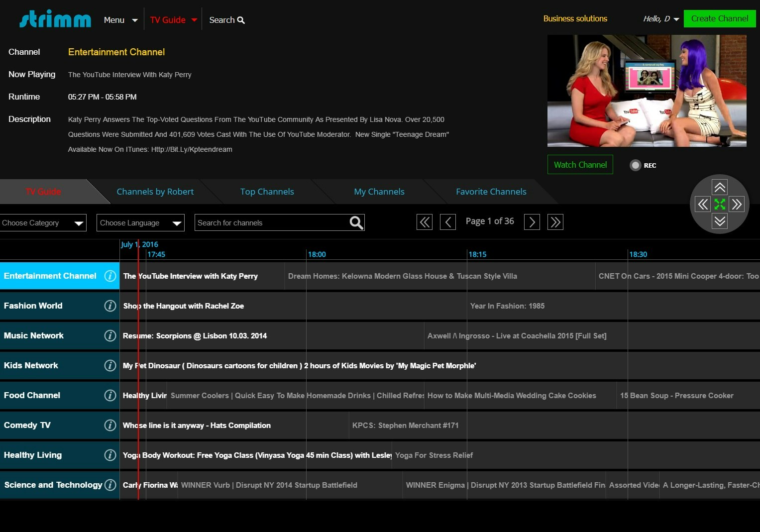
Task: Jump to last page with double-right arrow
Action: pyautogui.click(x=555, y=222)
